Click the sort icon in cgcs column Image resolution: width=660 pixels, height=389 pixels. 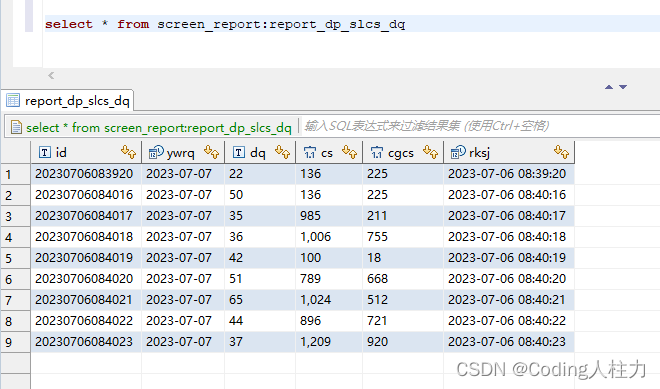pos(431,152)
